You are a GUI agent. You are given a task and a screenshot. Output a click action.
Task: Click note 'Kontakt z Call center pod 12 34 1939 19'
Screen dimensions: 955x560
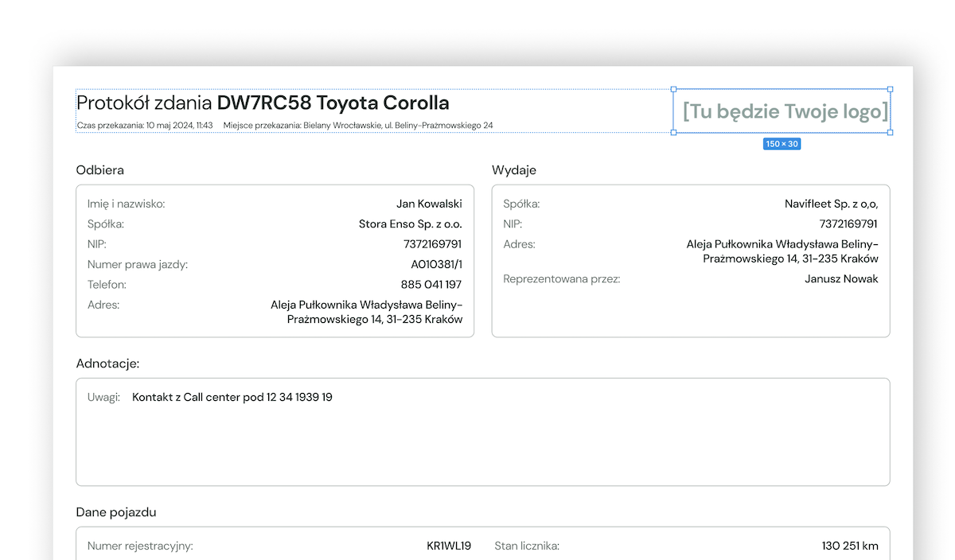(x=232, y=397)
